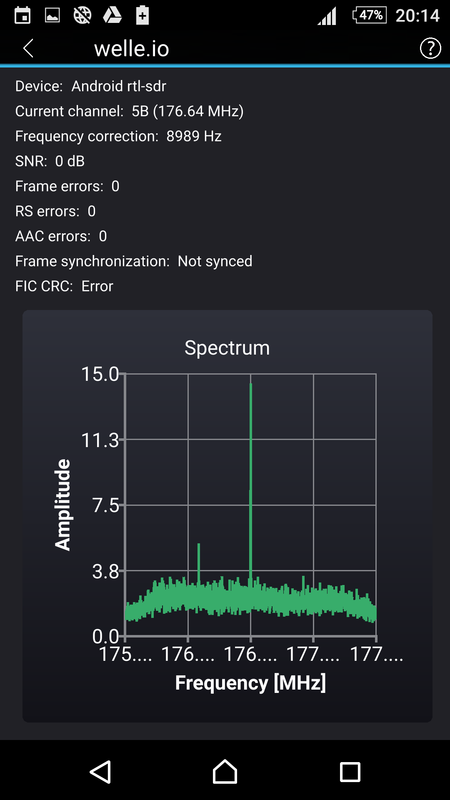Tap the Frame synchronization Not synced line

coord(134,261)
